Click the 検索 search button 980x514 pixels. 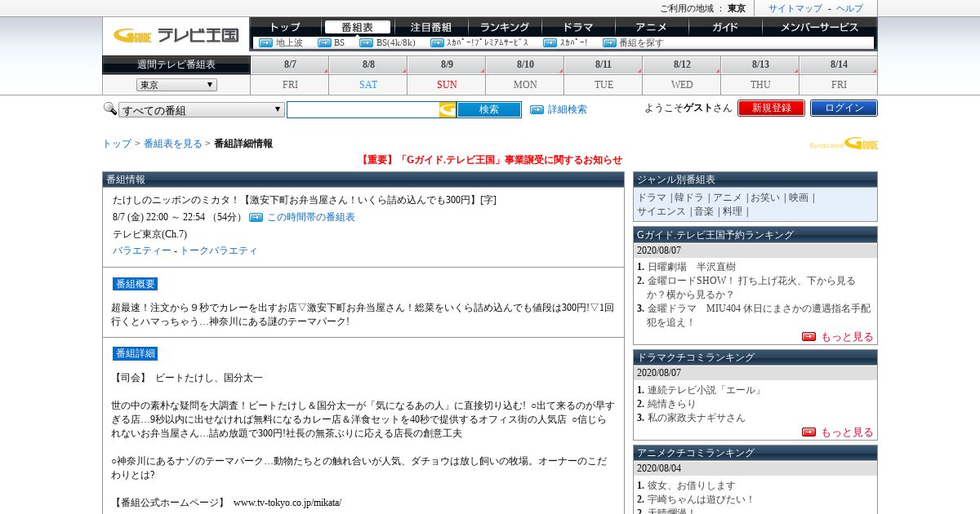pyautogui.click(x=489, y=109)
